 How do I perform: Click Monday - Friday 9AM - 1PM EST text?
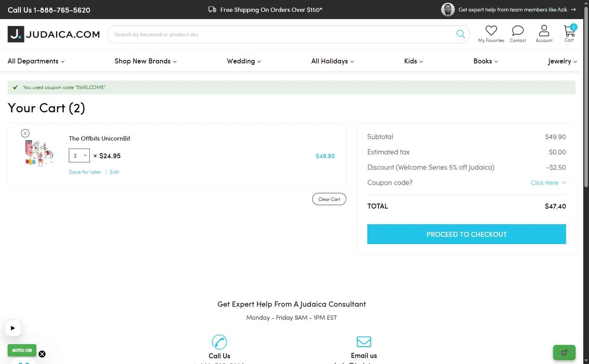[x=292, y=317]
